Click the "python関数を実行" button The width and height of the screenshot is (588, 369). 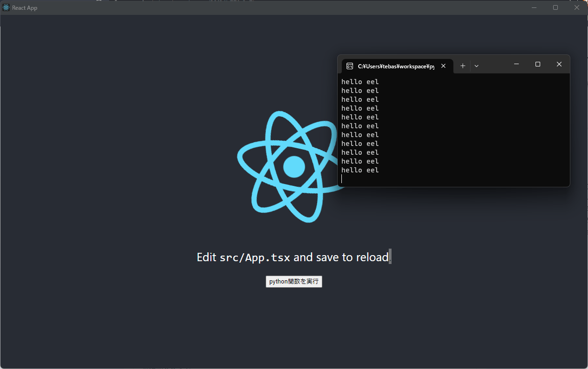[294, 282]
